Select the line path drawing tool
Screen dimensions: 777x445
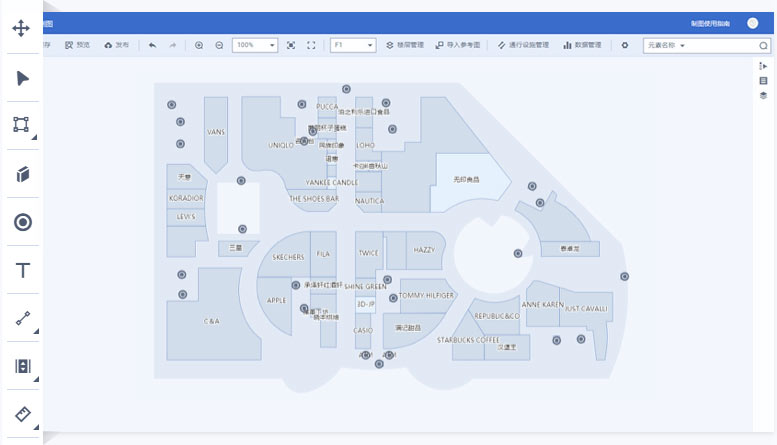(x=21, y=318)
